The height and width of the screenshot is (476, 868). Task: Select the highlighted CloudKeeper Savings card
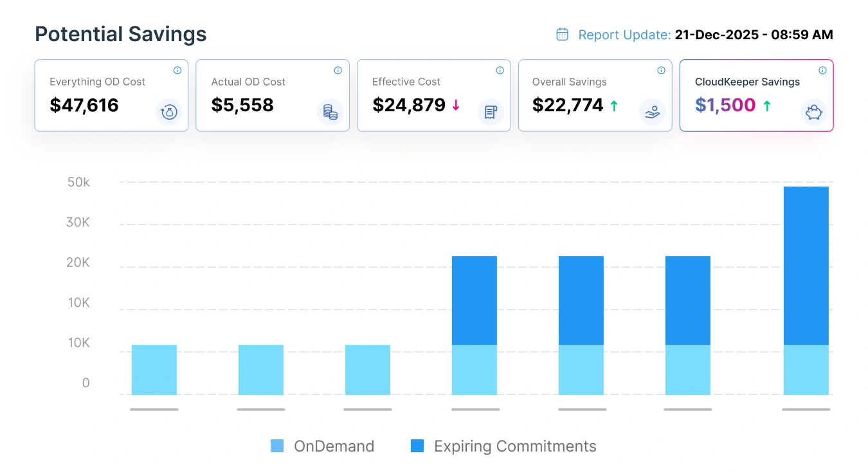(x=756, y=95)
